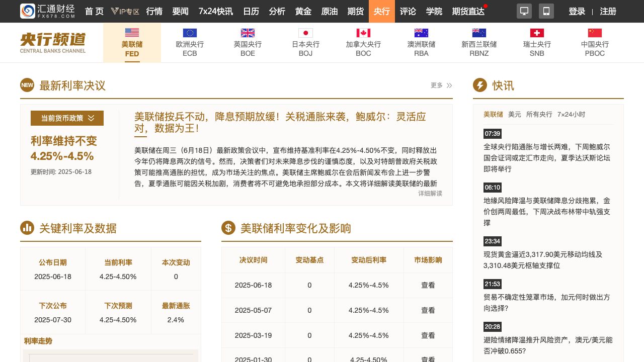Click 查看 for the 2025-06-18 decision
The image size is (644, 362).
(x=428, y=285)
